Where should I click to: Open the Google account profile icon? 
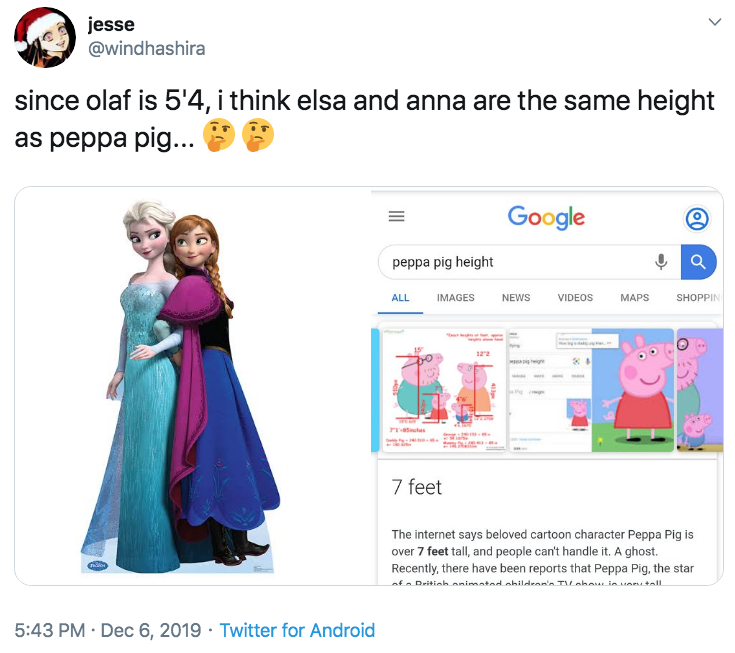697,218
